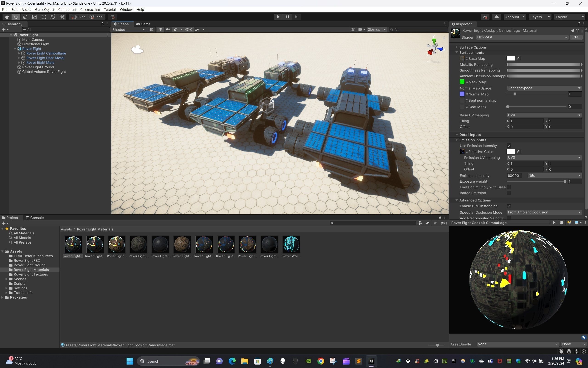Image resolution: width=588 pixels, height=368 pixels.
Task: Uncheck Use Emission Intensity
Action: (x=509, y=146)
